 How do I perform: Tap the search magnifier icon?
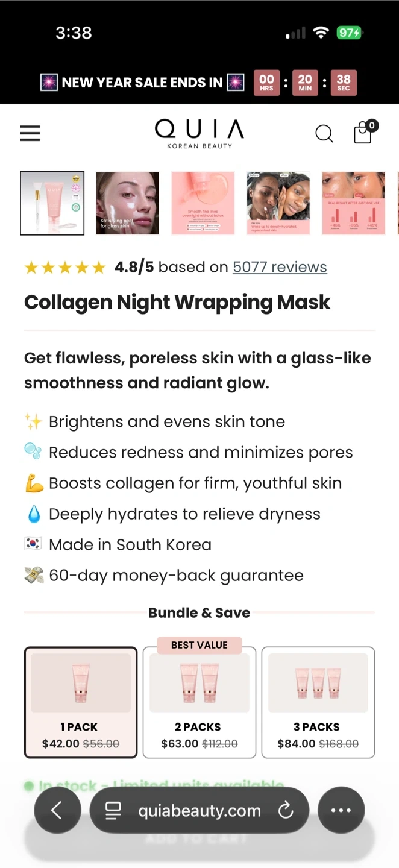[324, 133]
